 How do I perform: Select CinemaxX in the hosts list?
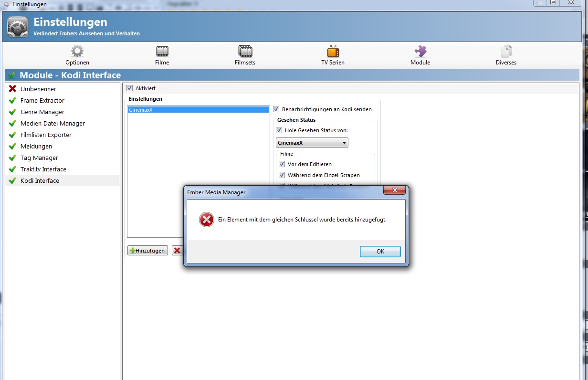click(x=198, y=110)
